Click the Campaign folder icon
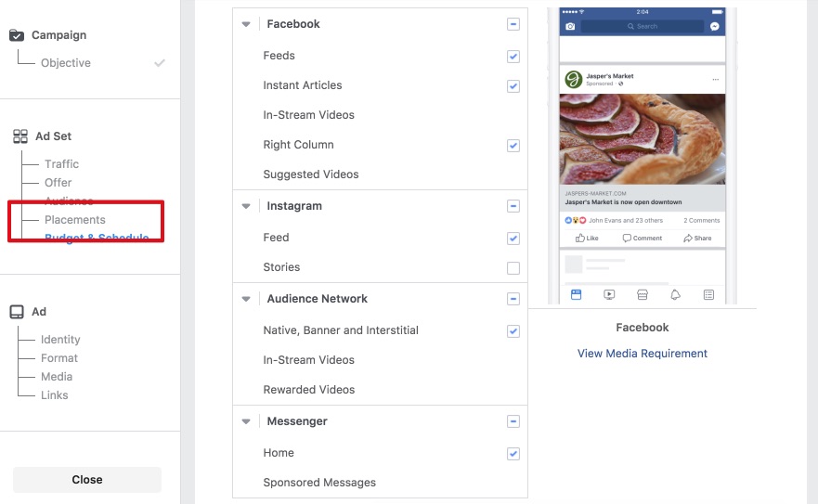 coord(17,35)
